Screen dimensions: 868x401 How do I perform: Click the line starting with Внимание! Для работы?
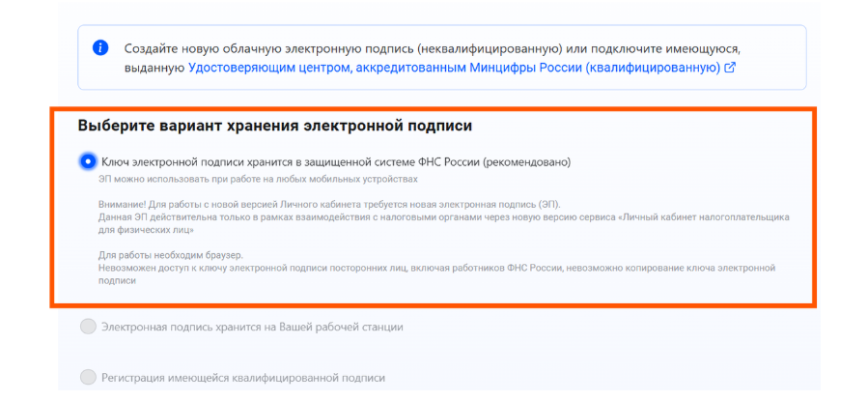[x=330, y=203]
